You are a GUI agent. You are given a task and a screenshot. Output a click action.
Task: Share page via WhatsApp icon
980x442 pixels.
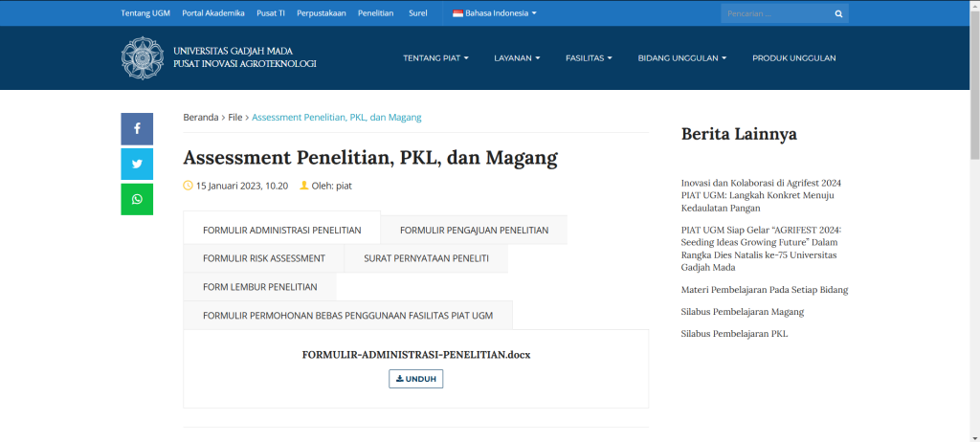click(x=137, y=199)
